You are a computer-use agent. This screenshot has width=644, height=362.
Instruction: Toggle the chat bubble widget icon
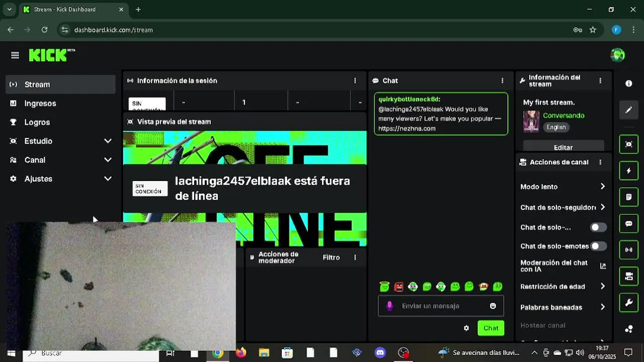[629, 224]
